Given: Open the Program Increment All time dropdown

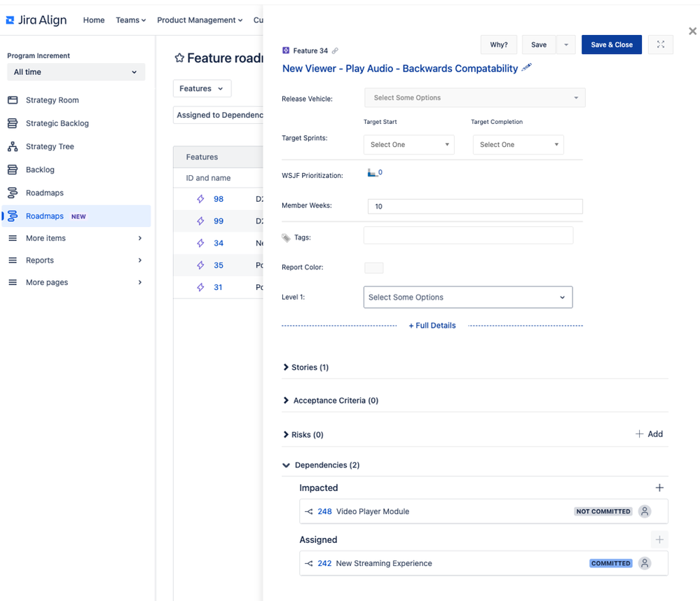Looking at the screenshot, I should 76,72.
